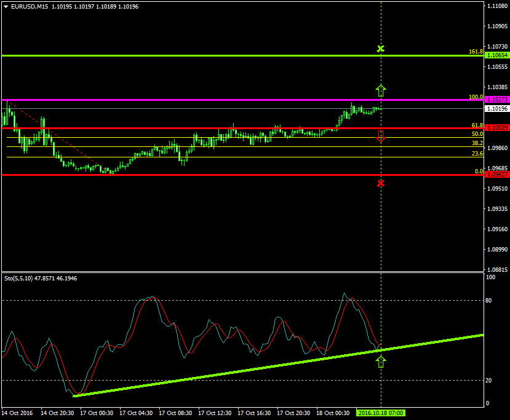
Task: Click the green 1.10654 price label
Action: pyautogui.click(x=496, y=55)
